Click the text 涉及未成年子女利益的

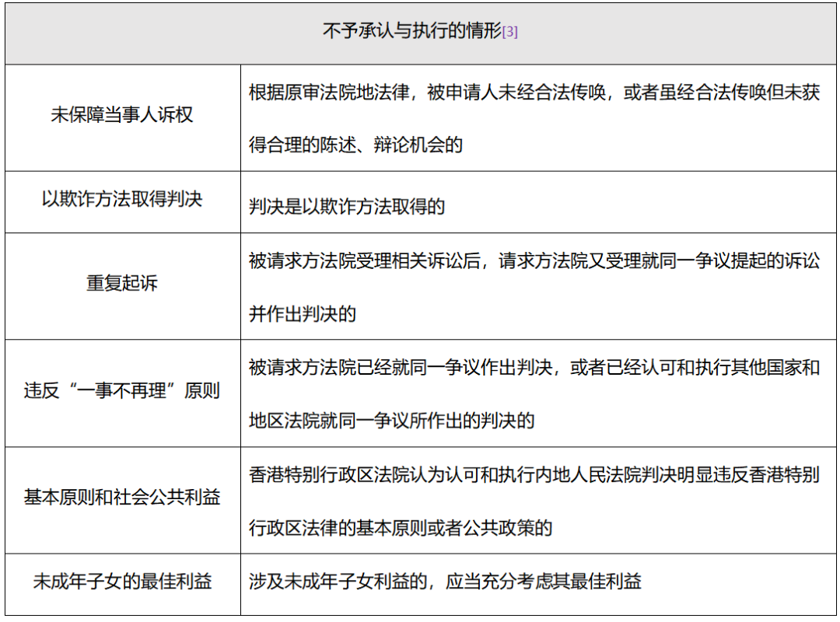coord(338,582)
